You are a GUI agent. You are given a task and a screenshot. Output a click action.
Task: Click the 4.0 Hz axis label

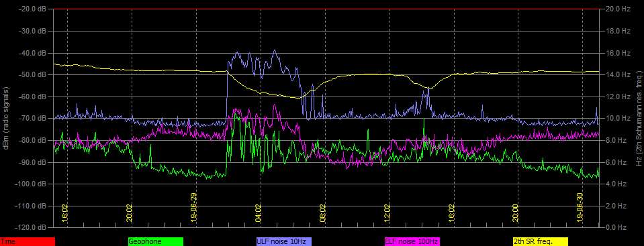click(616, 184)
